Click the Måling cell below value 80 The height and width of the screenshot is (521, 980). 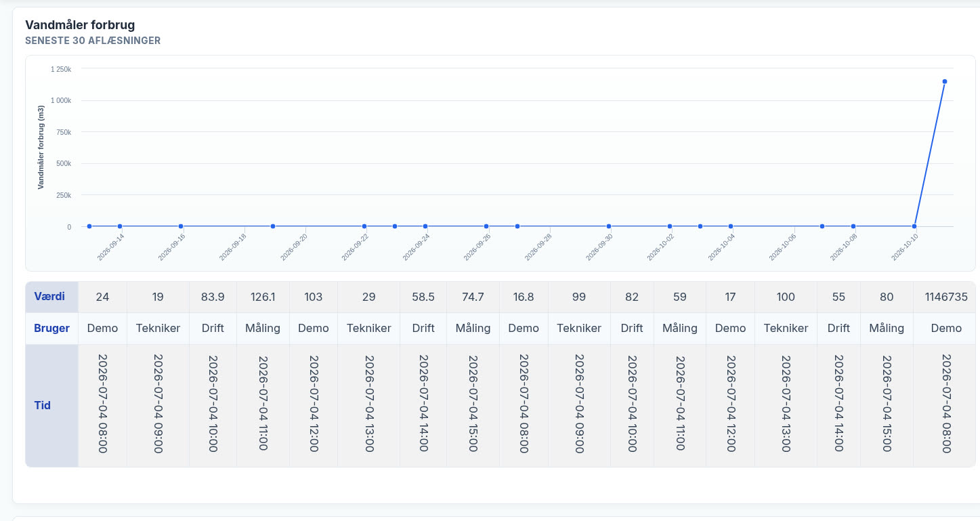(887, 328)
